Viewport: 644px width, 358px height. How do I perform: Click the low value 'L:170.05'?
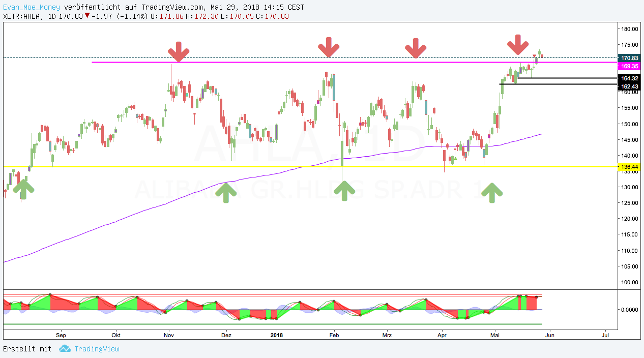point(238,16)
